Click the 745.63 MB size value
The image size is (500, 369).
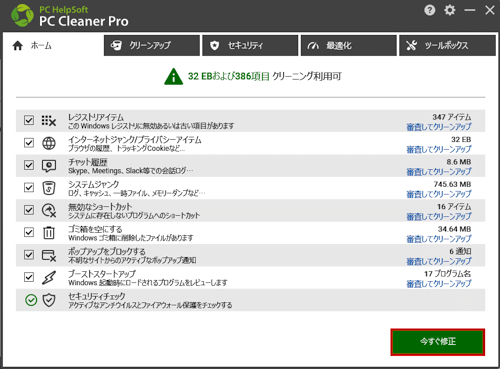pyautogui.click(x=452, y=184)
